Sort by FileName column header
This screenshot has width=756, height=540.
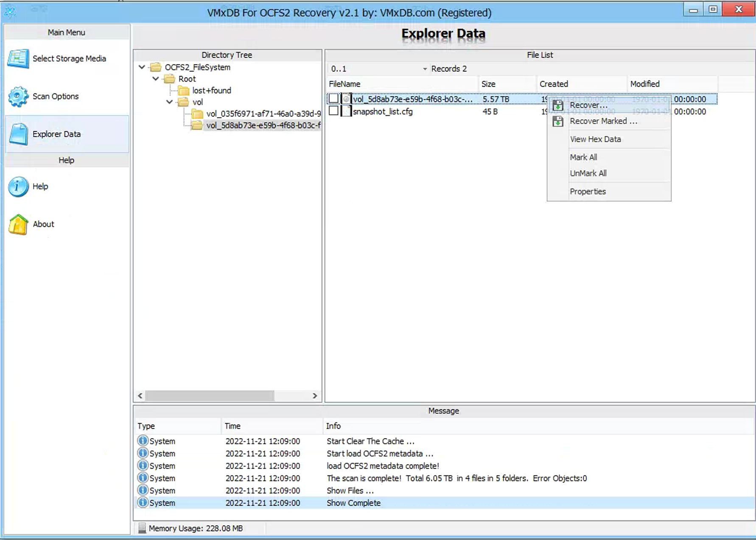[x=402, y=84]
